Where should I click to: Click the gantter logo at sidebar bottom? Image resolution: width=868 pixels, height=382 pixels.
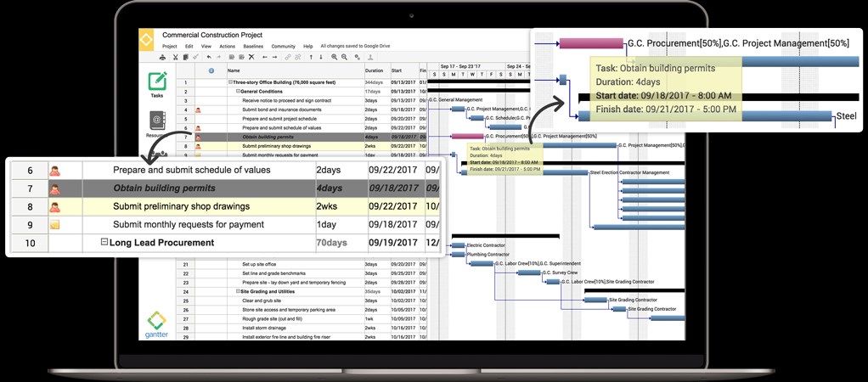156,324
